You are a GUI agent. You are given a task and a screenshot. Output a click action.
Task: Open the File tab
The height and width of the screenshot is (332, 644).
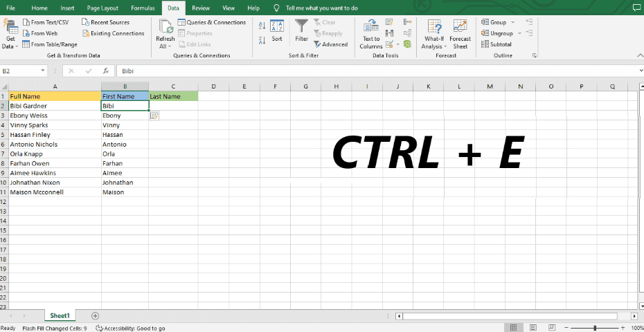pyautogui.click(x=11, y=8)
